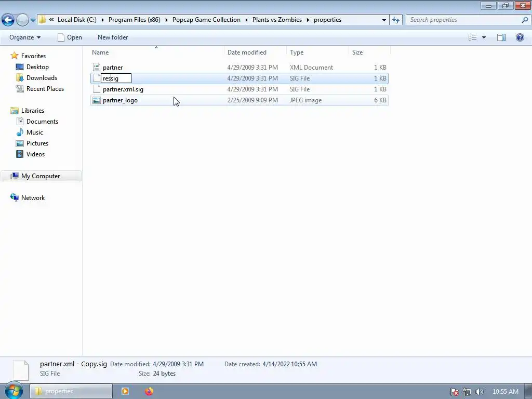Expand arrow after Program Files (x86)
Screen dimensions: 532x399
click(x=166, y=20)
